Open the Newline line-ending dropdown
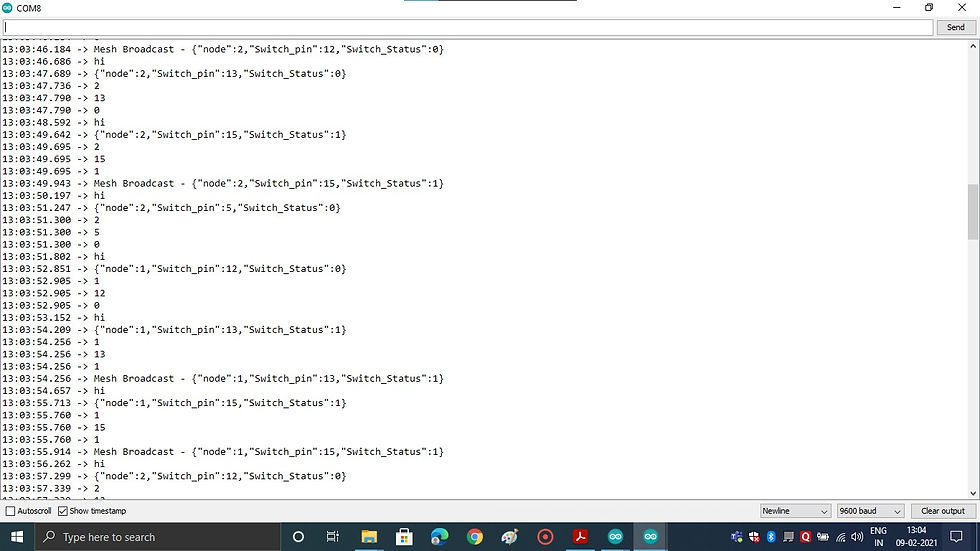This screenshot has height=551, width=980. [x=795, y=511]
